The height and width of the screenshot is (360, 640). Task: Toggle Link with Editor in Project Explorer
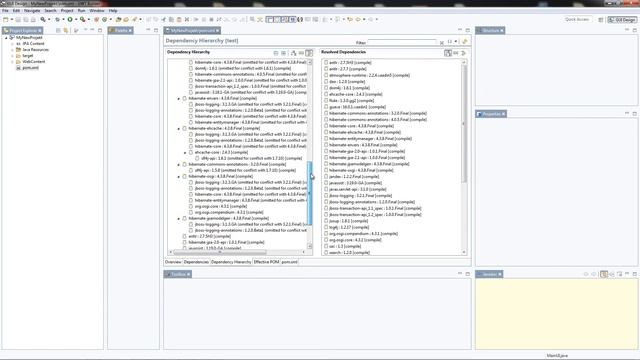[x=66, y=30]
